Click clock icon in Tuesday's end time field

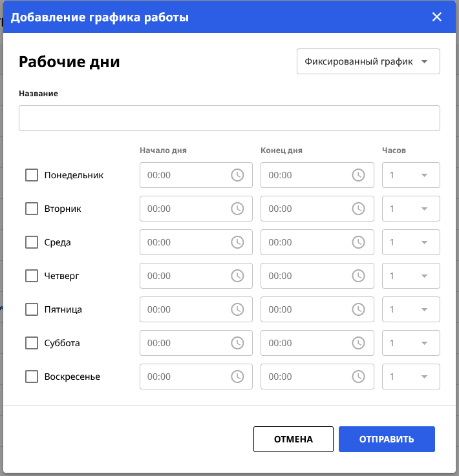point(358,209)
